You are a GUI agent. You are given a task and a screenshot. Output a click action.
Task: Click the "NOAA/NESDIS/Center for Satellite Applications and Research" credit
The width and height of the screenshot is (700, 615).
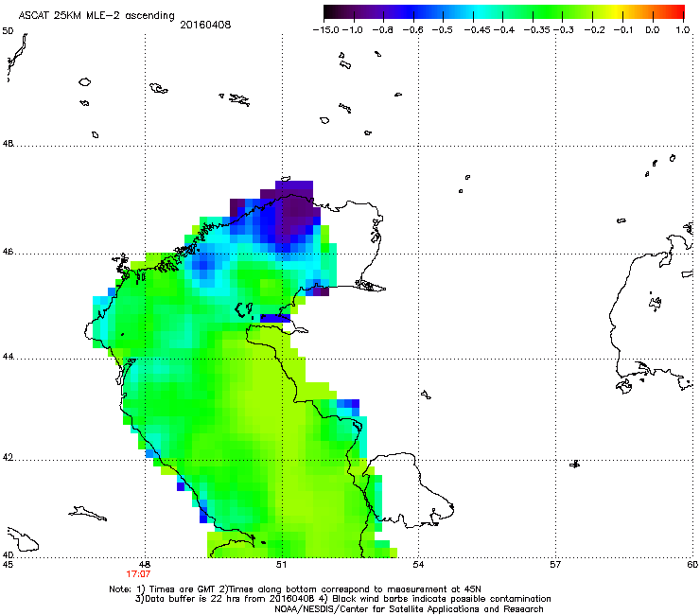point(409,609)
